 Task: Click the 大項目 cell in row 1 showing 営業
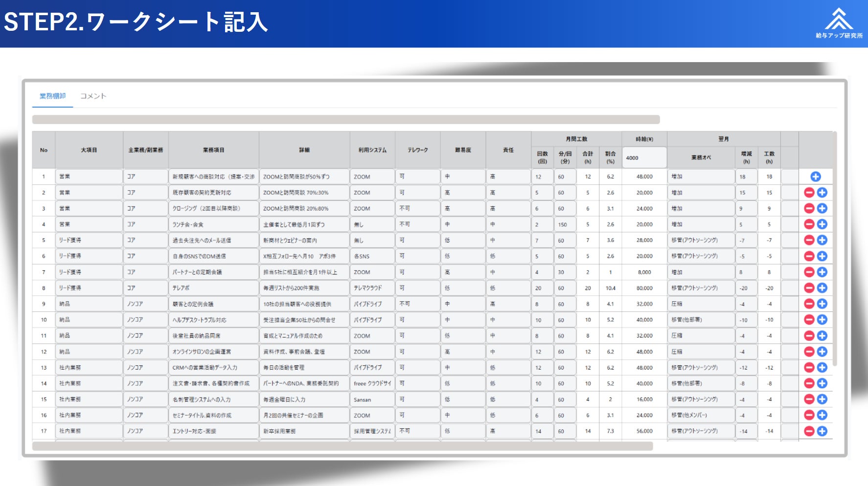coord(89,177)
